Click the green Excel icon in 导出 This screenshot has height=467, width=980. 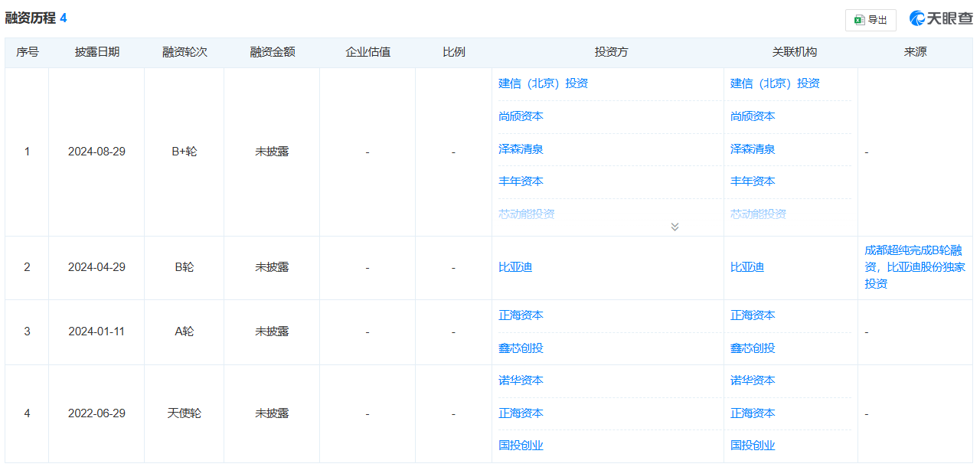860,20
